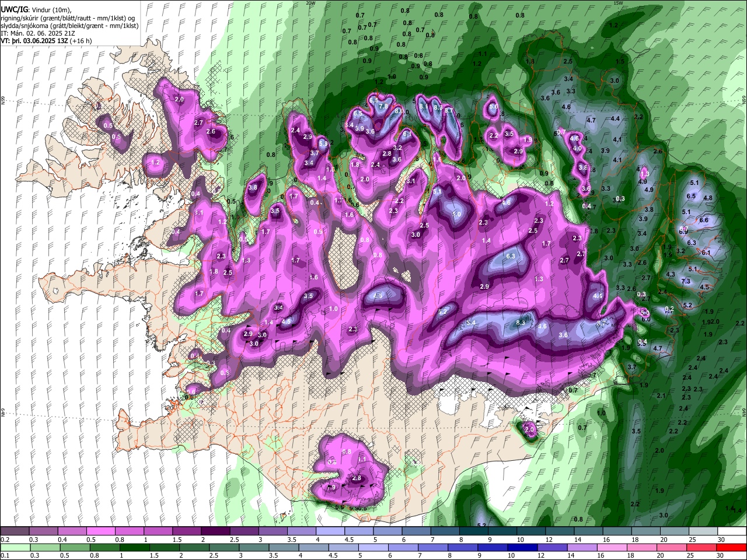The width and height of the screenshot is (747, 560).
Task: Select the grey-blue rain swatch between 3.5 and 4
Action: click(x=285, y=547)
